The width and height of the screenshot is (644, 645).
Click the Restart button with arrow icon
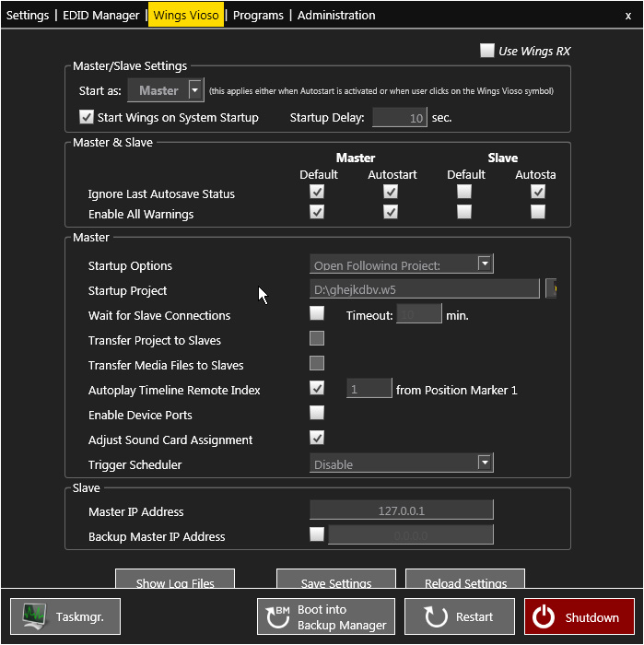pos(460,616)
